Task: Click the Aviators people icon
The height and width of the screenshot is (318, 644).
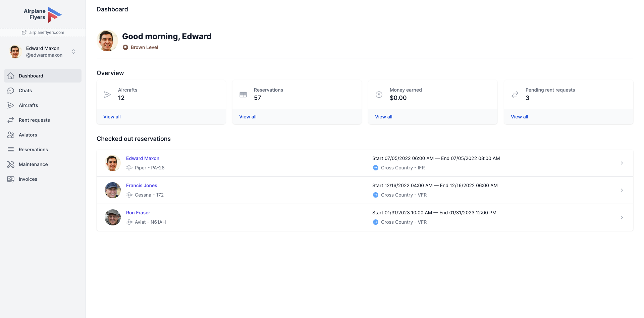Action: click(11, 135)
